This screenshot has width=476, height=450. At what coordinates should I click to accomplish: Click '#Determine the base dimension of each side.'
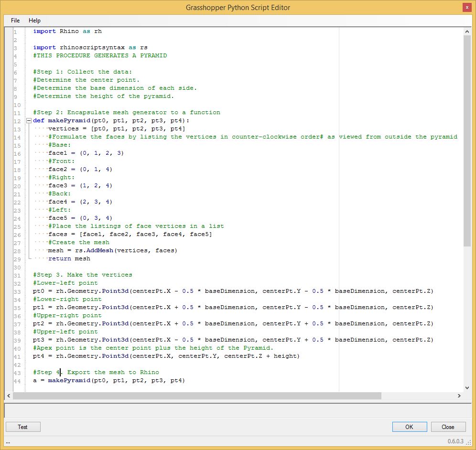click(115, 88)
